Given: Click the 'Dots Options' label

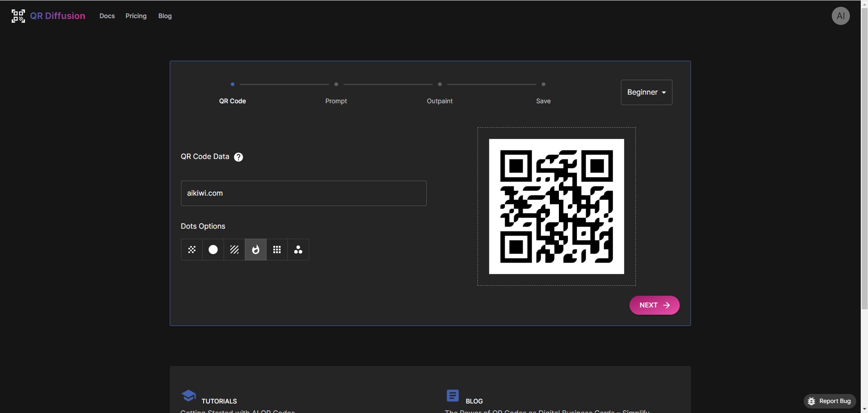Looking at the screenshot, I should point(203,226).
